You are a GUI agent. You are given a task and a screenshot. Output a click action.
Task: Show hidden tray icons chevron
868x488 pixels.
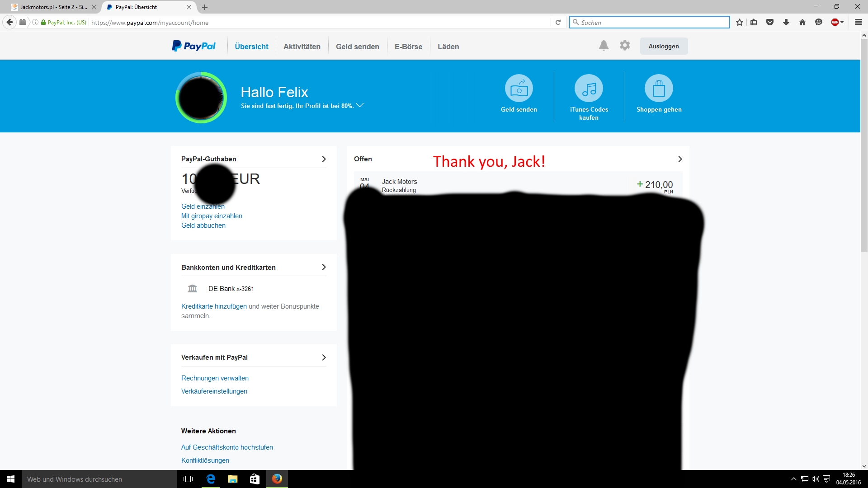pyautogui.click(x=793, y=479)
